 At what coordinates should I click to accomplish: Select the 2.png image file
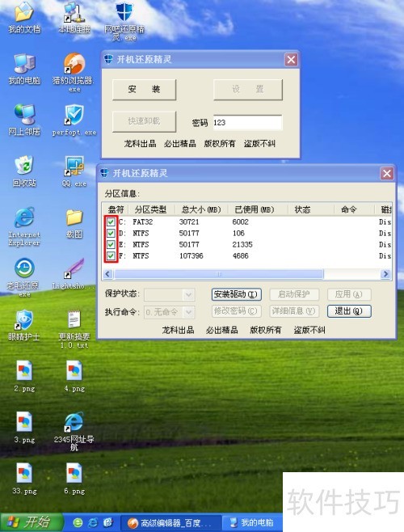click(x=24, y=376)
